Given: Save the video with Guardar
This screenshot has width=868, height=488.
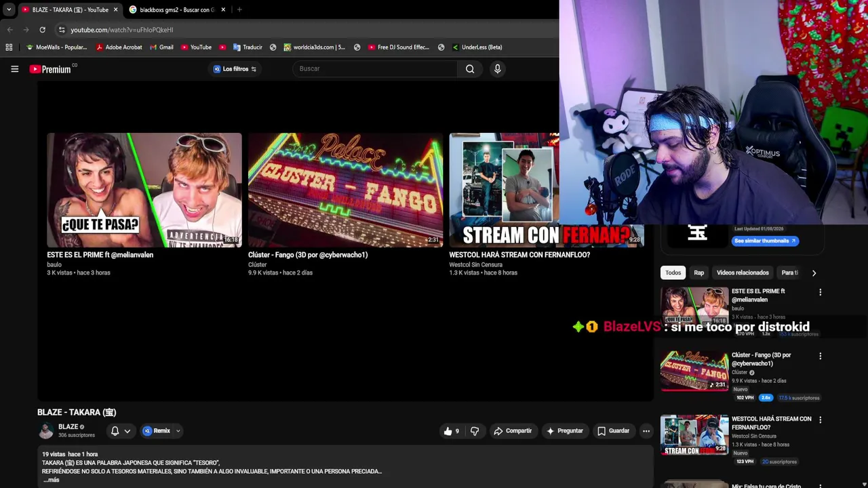Looking at the screenshot, I should coord(613,431).
